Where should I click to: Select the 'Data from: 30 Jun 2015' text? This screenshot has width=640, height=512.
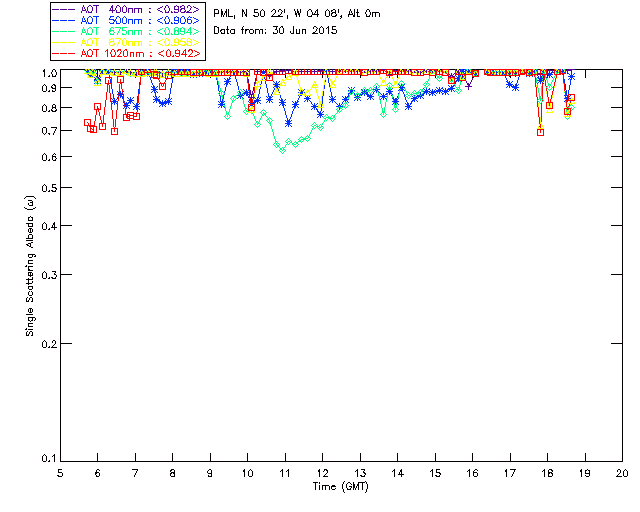point(275,31)
